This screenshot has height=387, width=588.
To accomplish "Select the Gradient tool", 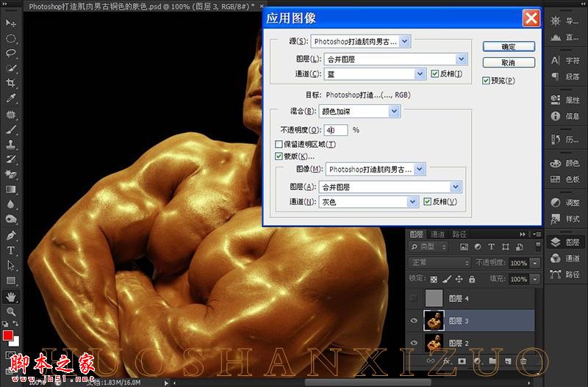I will point(11,189).
